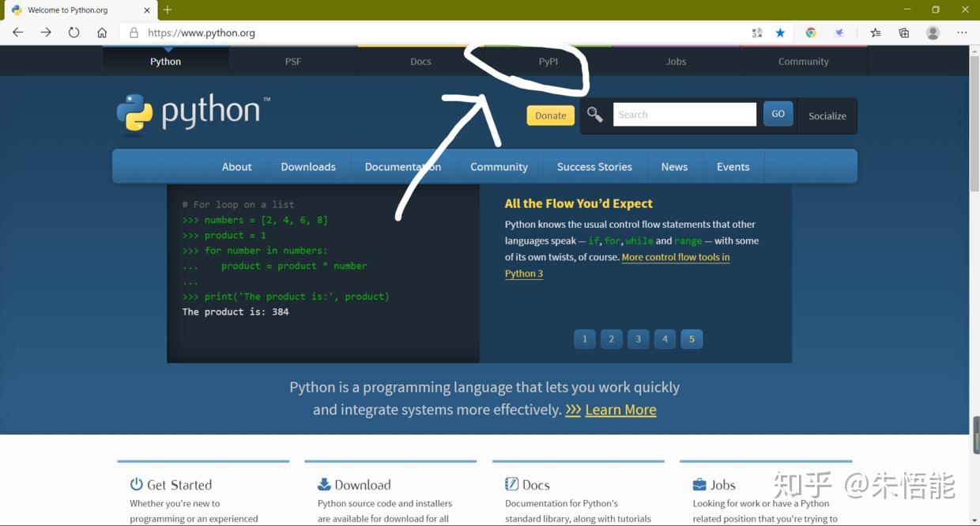Screen dimensions: 980x526
Task: Open the browser home page icon
Action: pyautogui.click(x=102, y=32)
